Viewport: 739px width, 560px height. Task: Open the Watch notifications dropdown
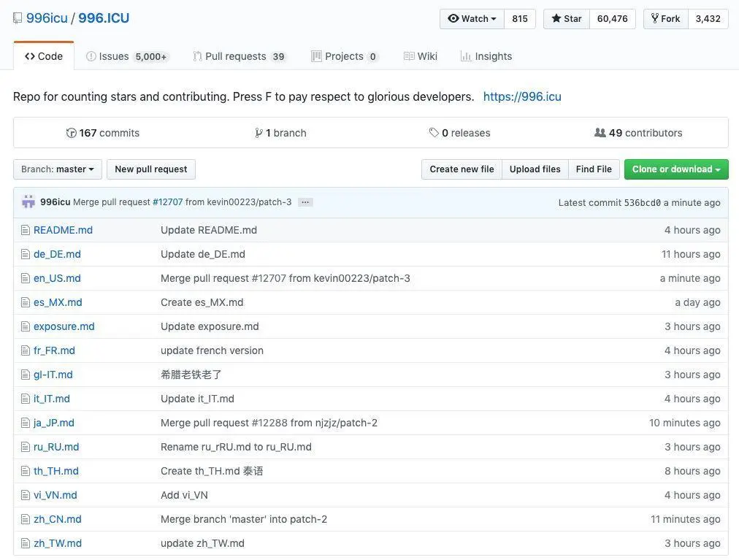pos(472,19)
